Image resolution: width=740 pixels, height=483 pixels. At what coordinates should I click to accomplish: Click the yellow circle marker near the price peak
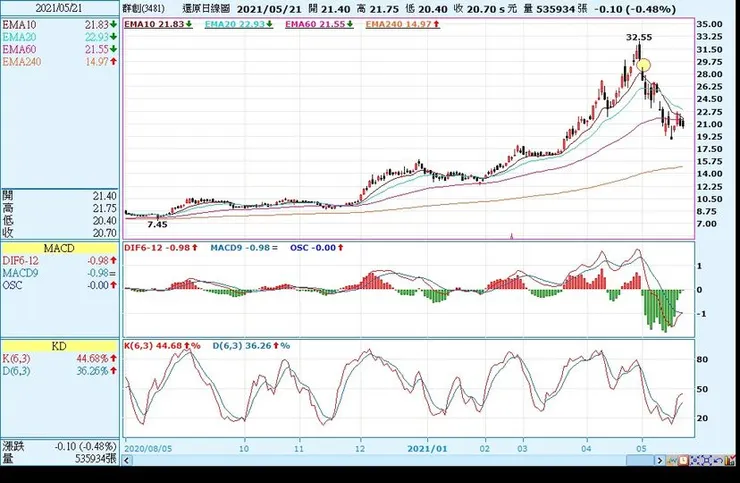[x=643, y=65]
